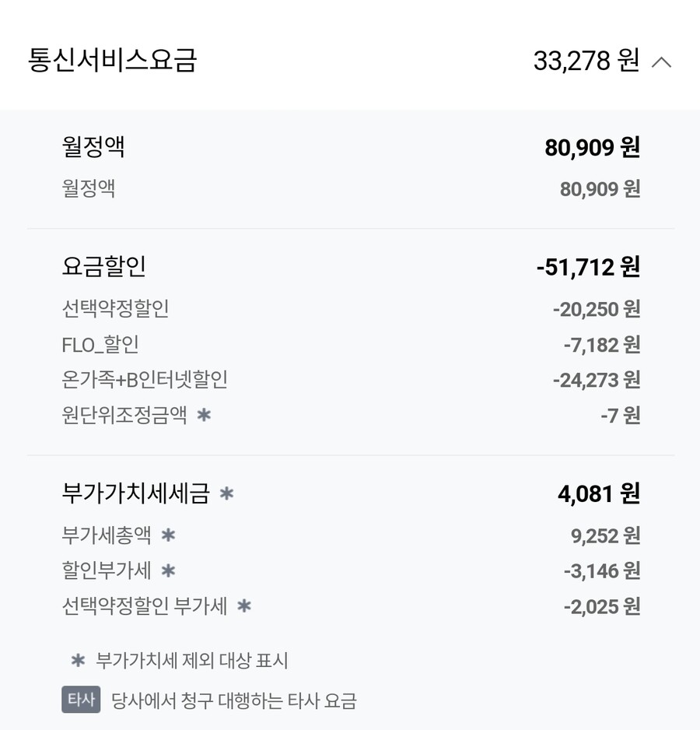700x730 pixels.
Task: Click the 4,081 원 VAT total
Action: coord(598,493)
